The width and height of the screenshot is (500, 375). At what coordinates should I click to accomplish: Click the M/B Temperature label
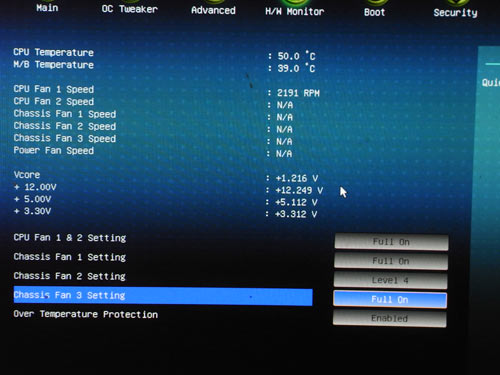[53, 64]
